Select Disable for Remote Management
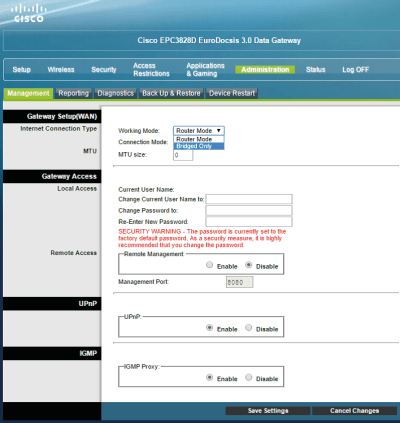 pos(248,265)
